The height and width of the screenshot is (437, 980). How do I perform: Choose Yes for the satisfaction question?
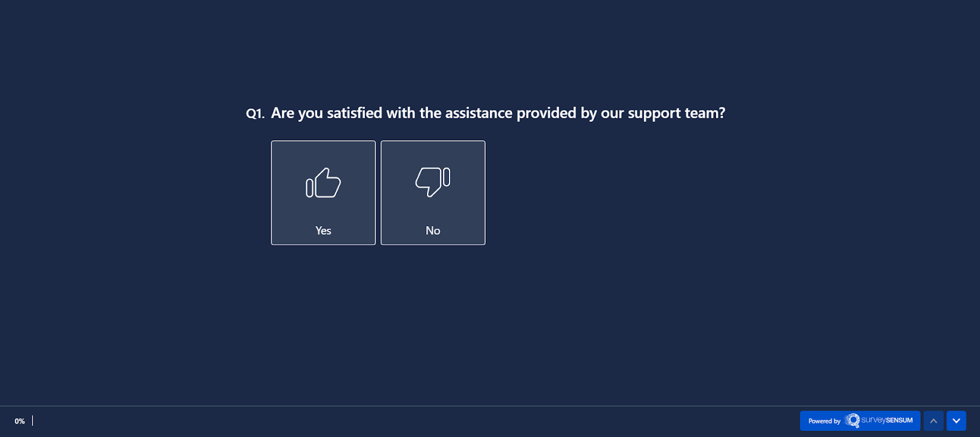click(x=323, y=192)
